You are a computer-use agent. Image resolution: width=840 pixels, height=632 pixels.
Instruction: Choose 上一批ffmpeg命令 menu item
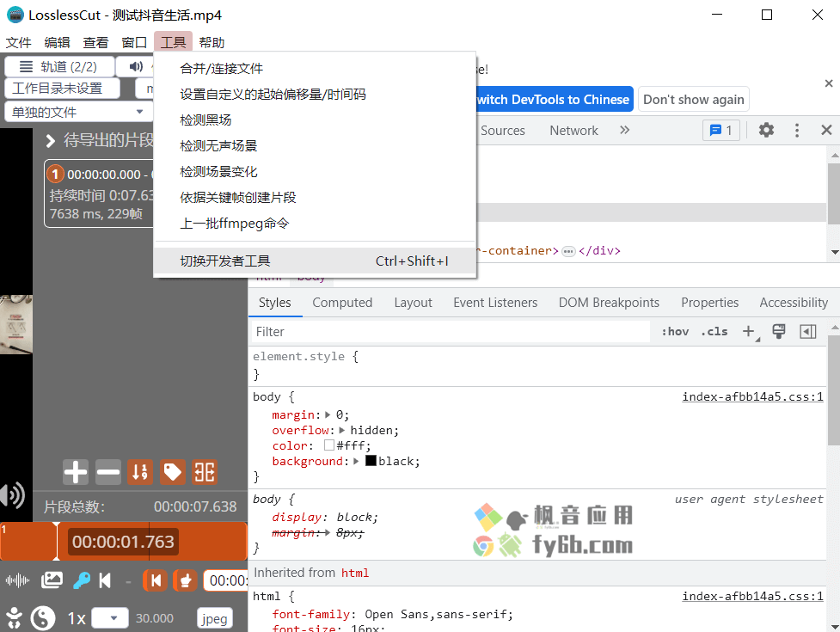tap(315, 223)
